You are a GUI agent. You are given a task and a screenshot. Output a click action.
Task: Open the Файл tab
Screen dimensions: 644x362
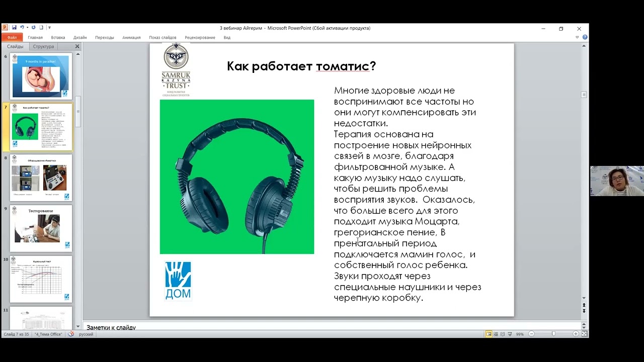point(12,37)
